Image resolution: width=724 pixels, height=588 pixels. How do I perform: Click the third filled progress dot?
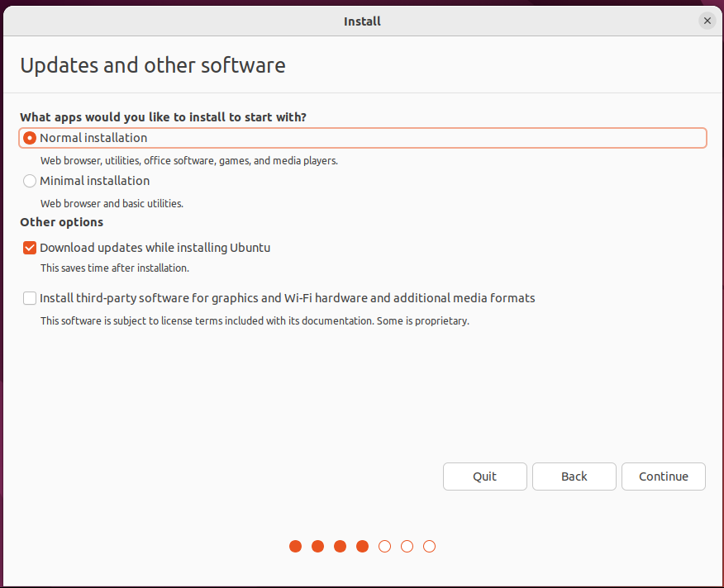340,546
